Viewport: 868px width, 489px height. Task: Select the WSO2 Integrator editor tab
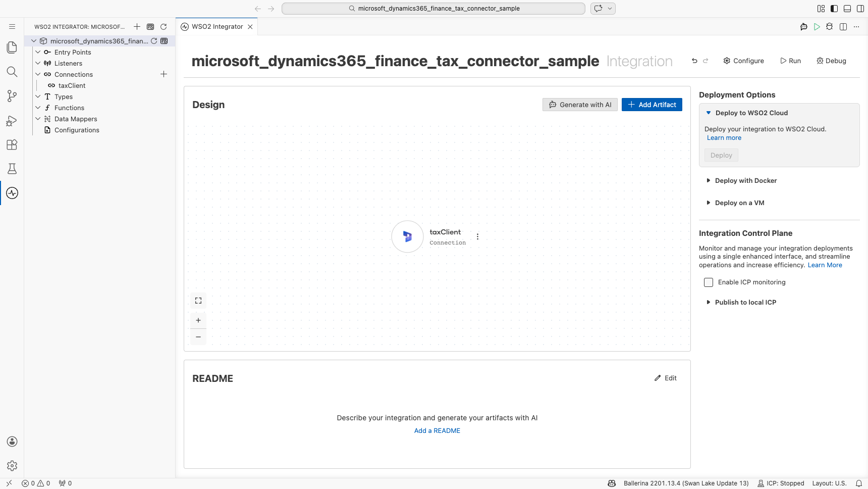(x=217, y=27)
